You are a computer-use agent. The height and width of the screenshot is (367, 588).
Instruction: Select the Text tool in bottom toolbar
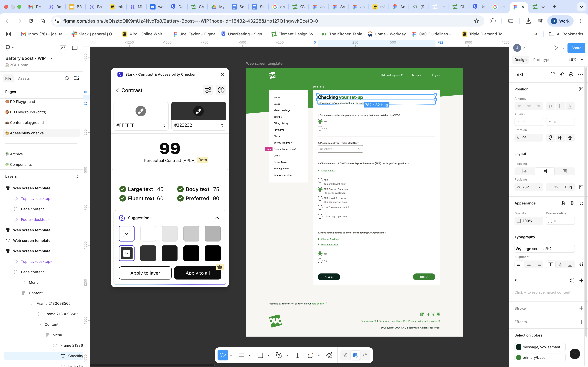click(x=297, y=355)
